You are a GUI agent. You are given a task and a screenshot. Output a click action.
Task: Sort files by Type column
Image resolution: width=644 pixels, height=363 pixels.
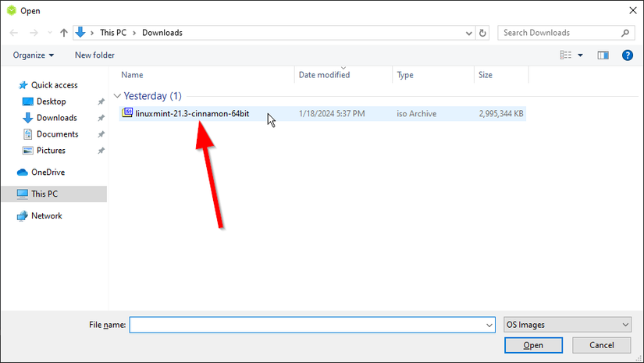[x=405, y=75]
